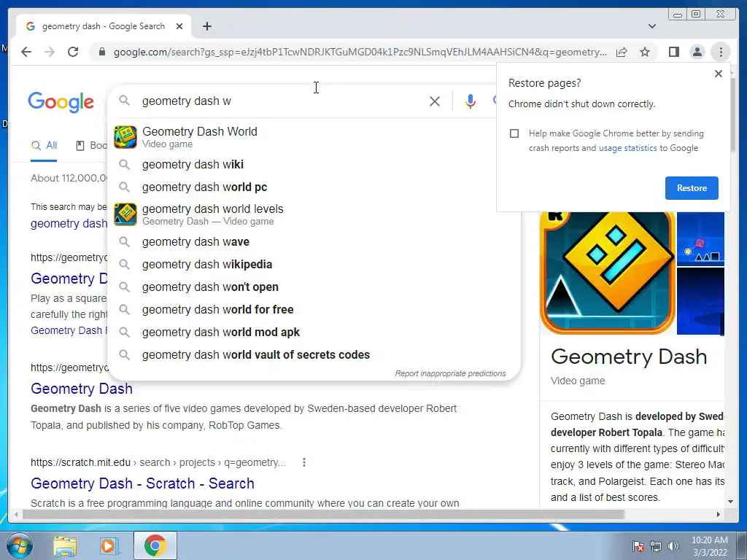Expand the tab search dropdown arrow

pos(652,26)
